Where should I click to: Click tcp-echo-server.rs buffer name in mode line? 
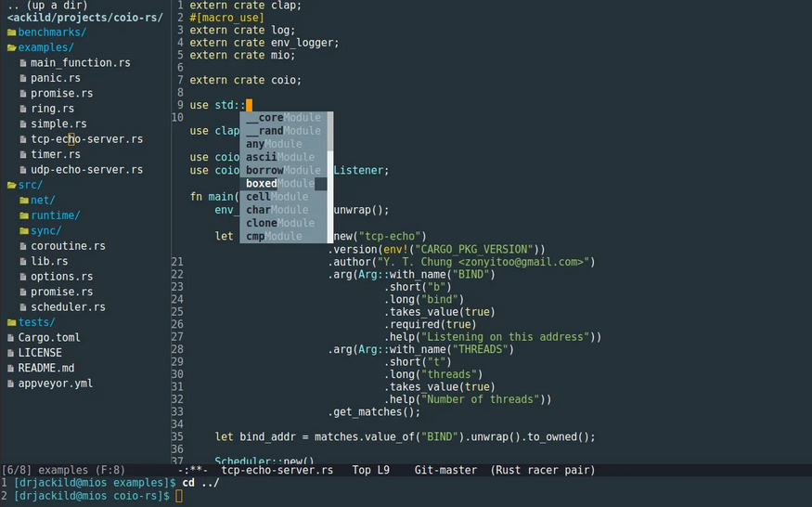tap(277, 470)
